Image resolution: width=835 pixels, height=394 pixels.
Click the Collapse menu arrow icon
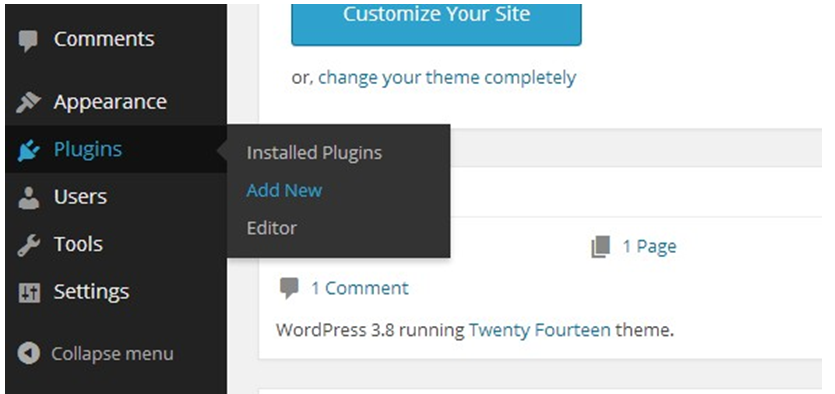pos(28,354)
